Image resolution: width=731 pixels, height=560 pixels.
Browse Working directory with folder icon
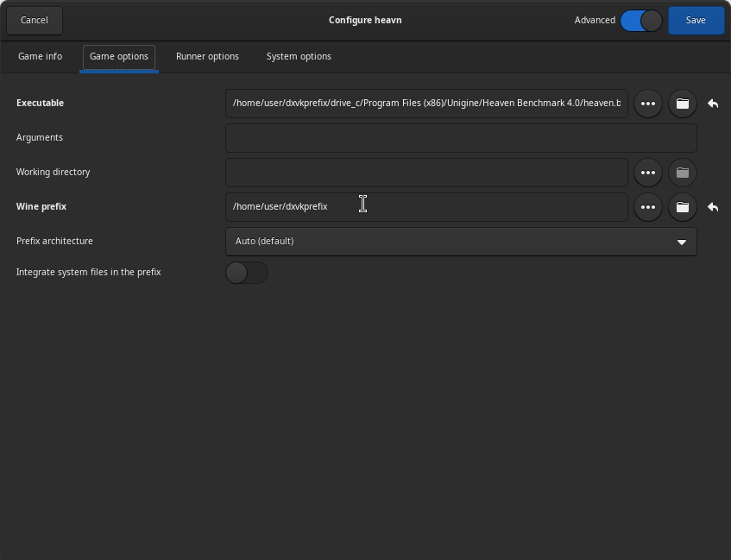[x=683, y=173]
